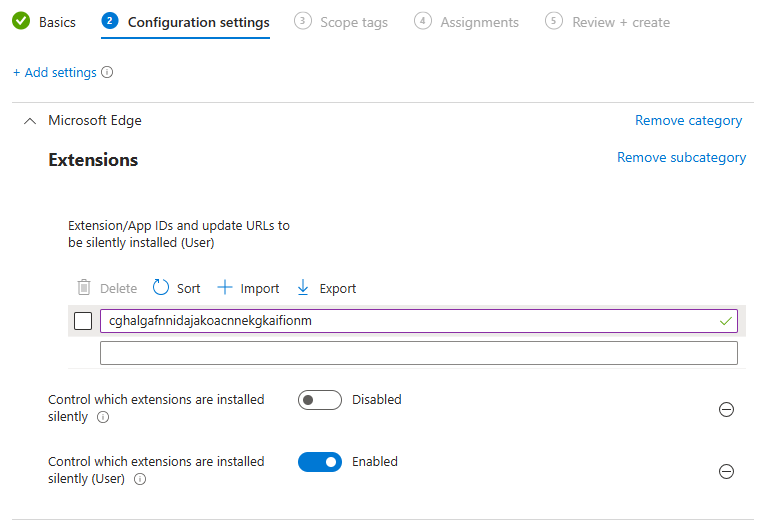Screen dimensions: 780x529
Task: Click the Export download arrow icon
Action: [302, 287]
